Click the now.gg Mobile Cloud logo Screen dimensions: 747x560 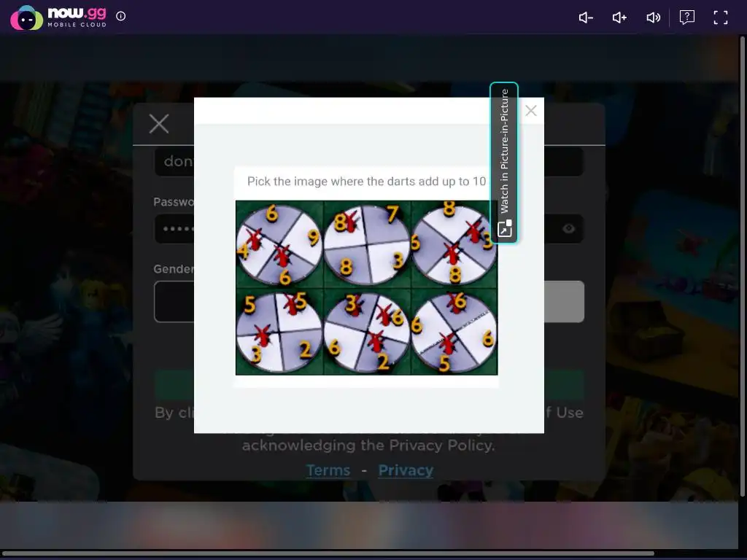58,17
